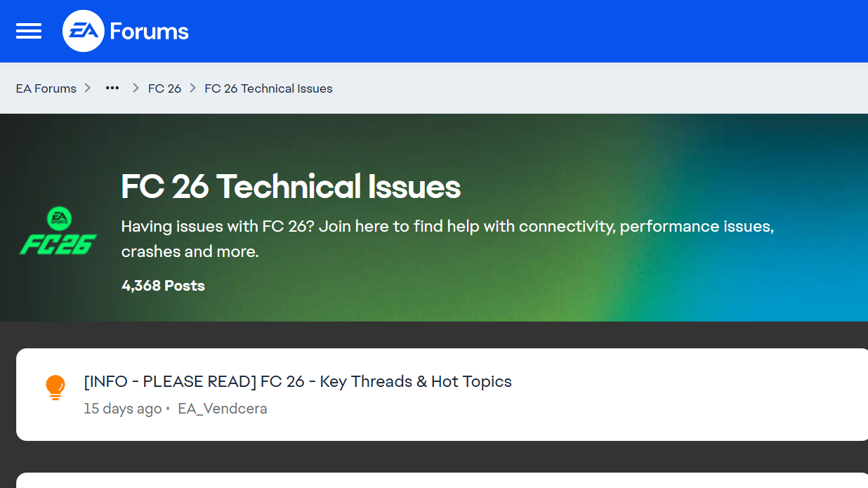Click the FC 26 Technical Issues heading
868x488 pixels.
[x=291, y=187]
